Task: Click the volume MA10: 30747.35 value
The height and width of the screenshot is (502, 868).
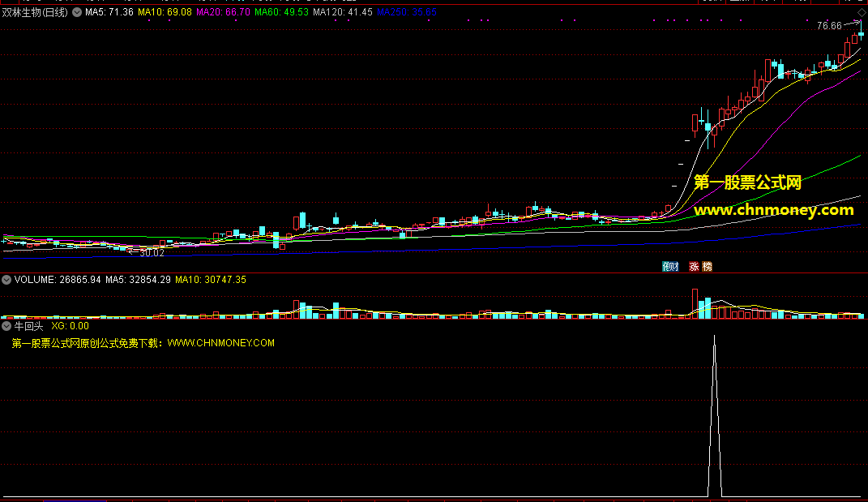Action: coord(211,280)
